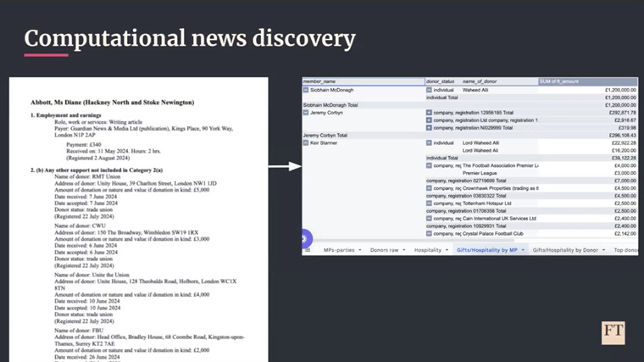This screenshot has height=362, width=644.
Task: Open Donors raw tab dropdown arrow
Action: coord(404,250)
